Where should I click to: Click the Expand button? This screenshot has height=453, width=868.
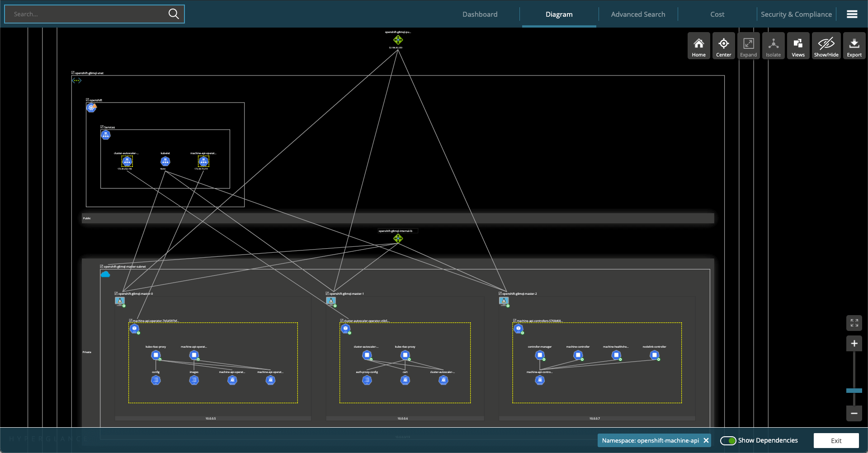[x=749, y=46]
